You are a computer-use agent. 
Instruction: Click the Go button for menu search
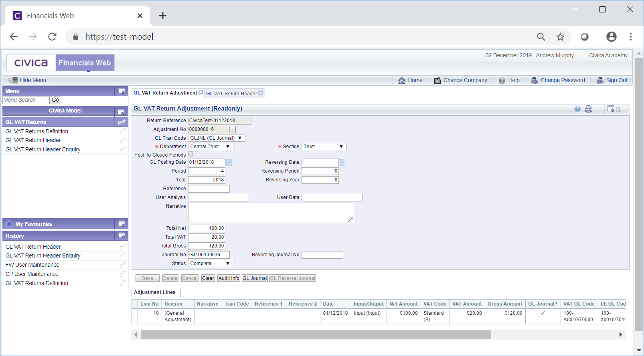coord(55,100)
